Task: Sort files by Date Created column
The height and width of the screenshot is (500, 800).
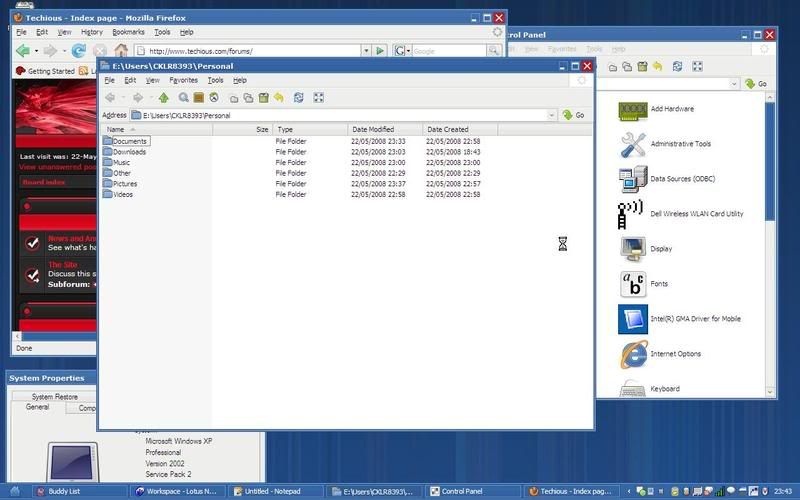Action: click(x=460, y=130)
